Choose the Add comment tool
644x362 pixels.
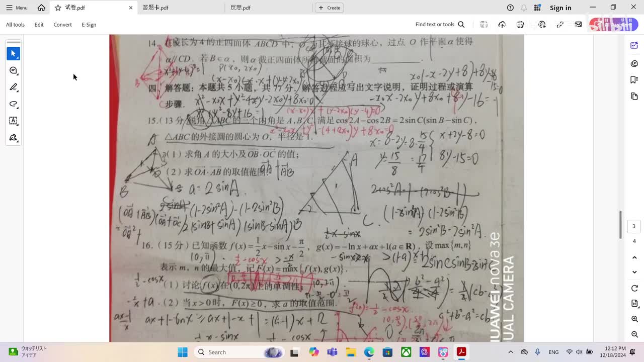pyautogui.click(x=14, y=70)
